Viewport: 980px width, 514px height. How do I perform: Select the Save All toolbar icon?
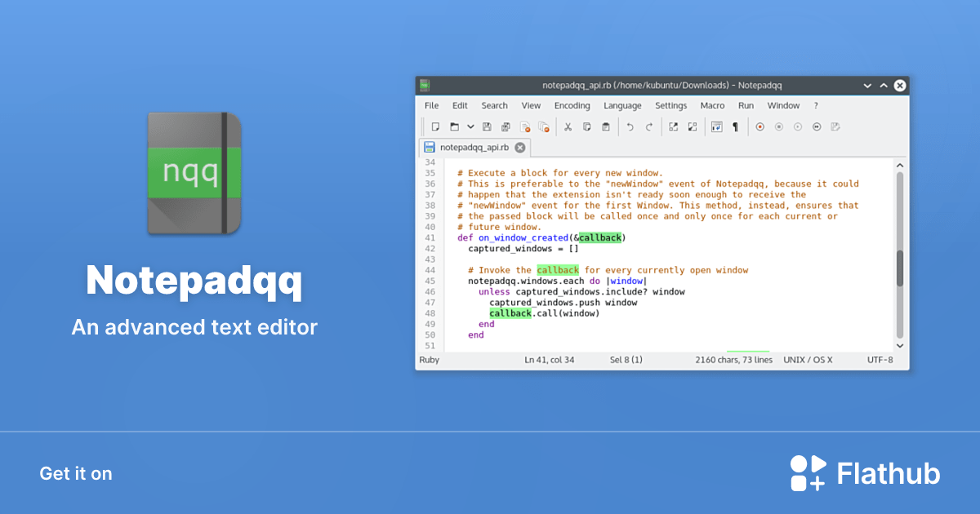click(505, 126)
